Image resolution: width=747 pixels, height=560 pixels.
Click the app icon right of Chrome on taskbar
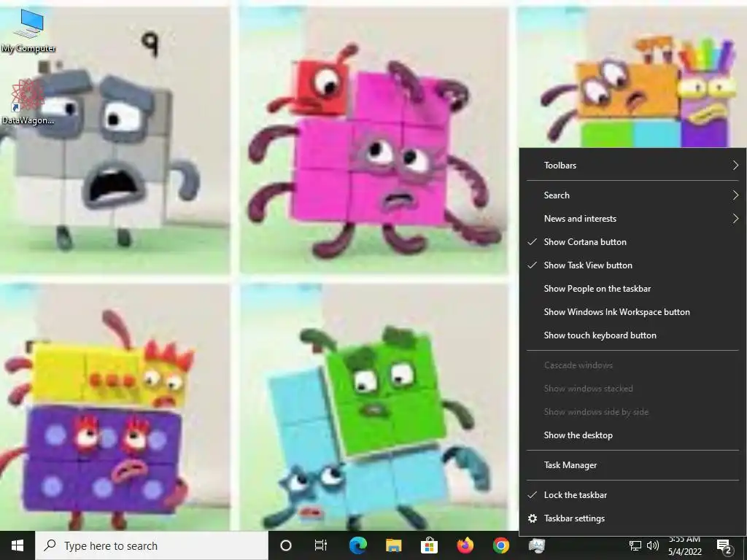(536, 545)
